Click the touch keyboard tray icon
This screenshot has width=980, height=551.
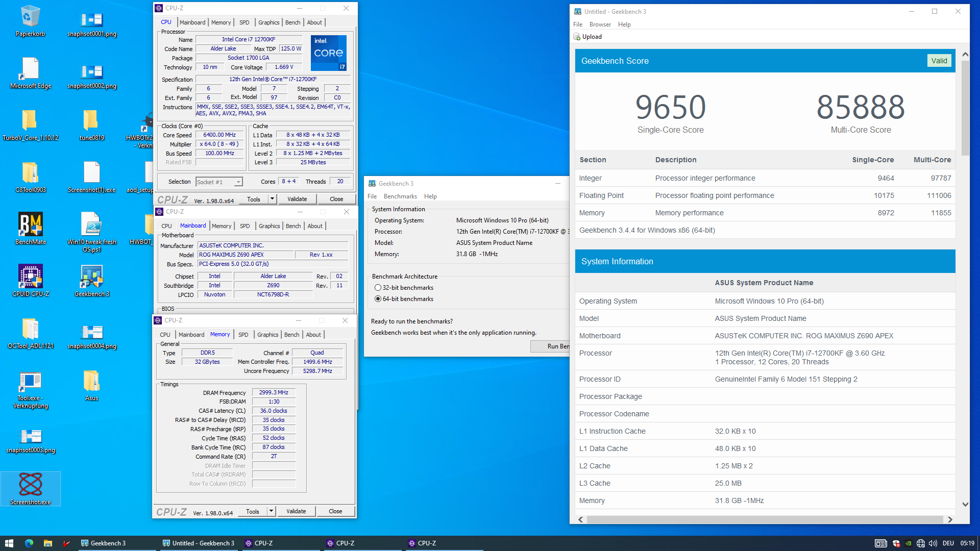(880, 543)
